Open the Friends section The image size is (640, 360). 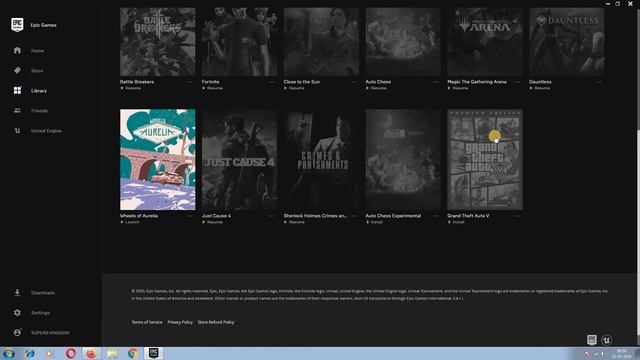click(40, 111)
